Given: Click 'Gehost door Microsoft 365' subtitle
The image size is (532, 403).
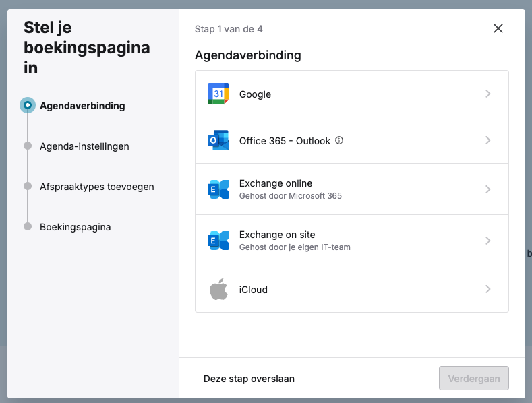Looking at the screenshot, I should (x=290, y=195).
